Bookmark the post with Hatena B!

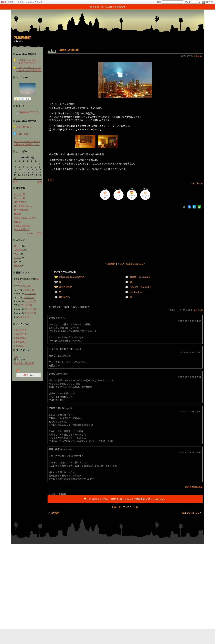(x=194, y=207)
